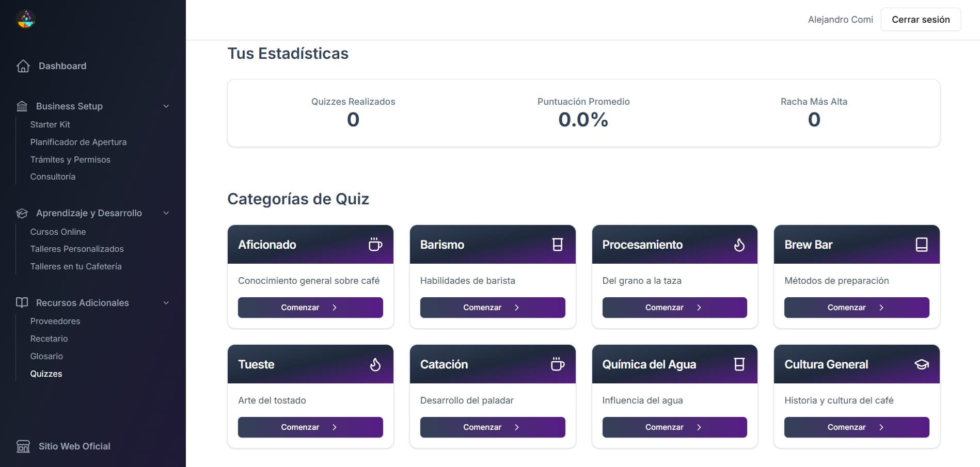Screen dimensions: 980x467
Task: Click the Business Setup bank icon
Action: tap(22, 106)
